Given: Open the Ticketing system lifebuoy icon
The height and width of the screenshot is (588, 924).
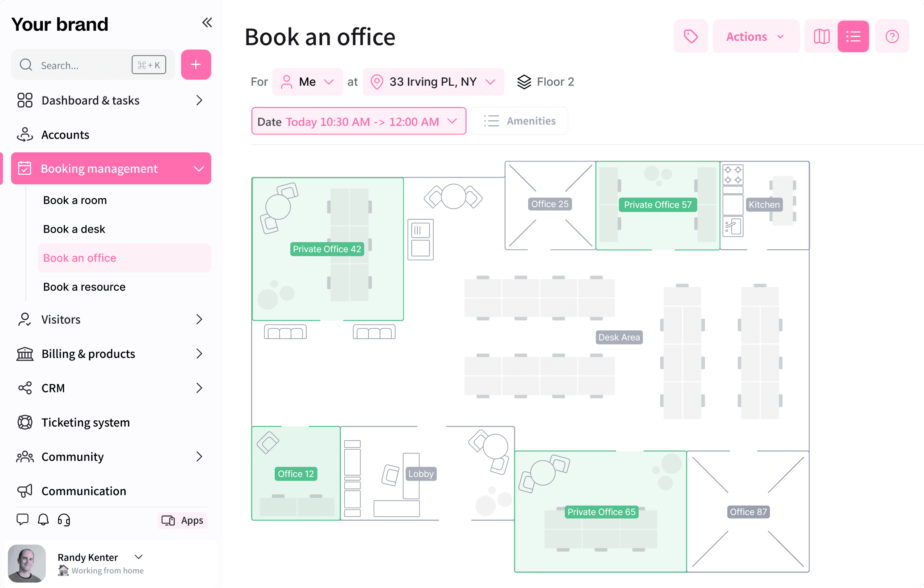Looking at the screenshot, I should (25, 422).
